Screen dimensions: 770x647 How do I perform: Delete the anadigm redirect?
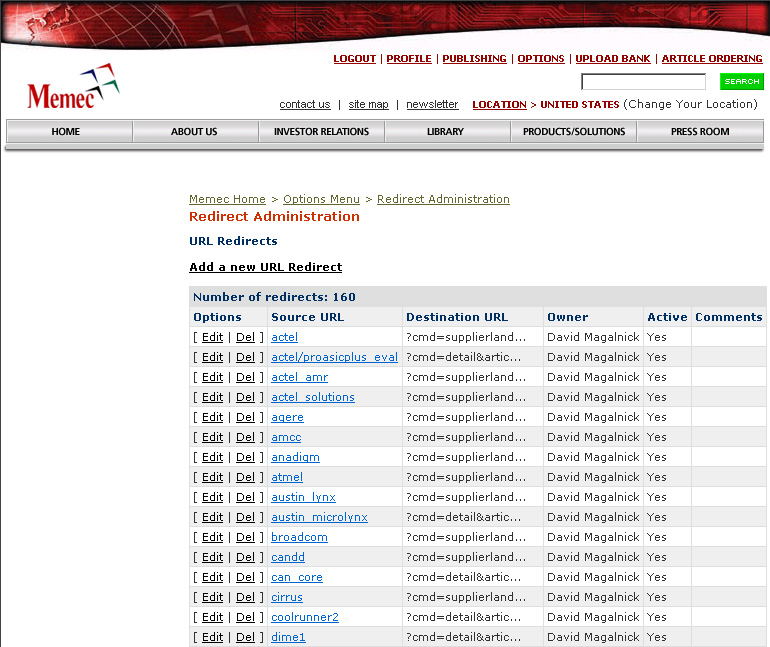tap(245, 457)
